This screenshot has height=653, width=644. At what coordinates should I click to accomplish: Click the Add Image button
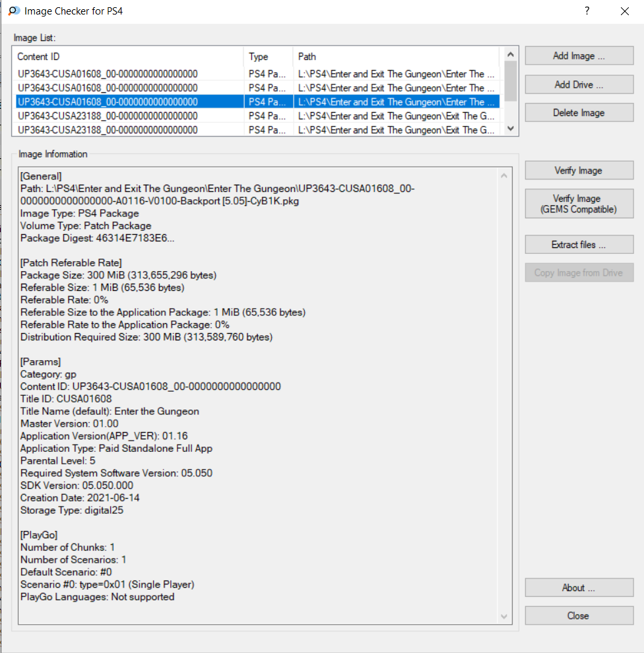click(x=579, y=56)
